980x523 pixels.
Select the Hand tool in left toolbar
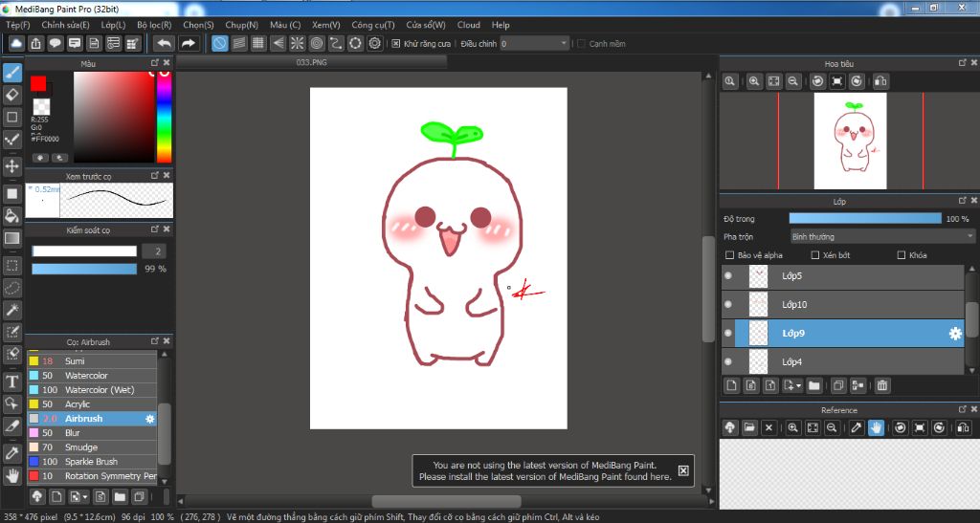[11, 475]
